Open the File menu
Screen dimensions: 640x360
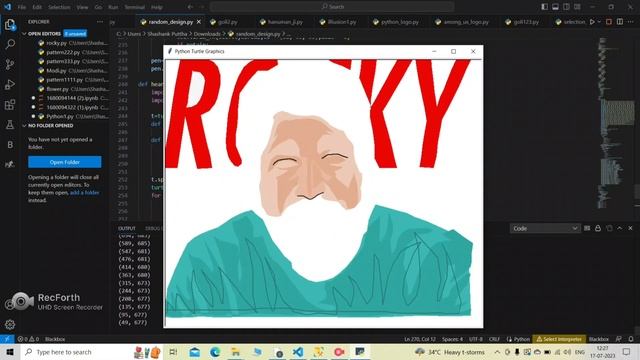coord(22,7)
